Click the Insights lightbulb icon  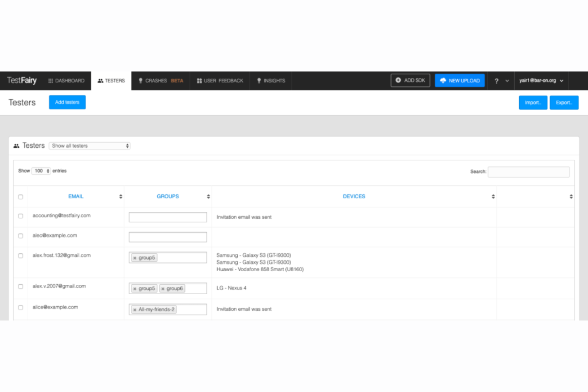coord(259,81)
